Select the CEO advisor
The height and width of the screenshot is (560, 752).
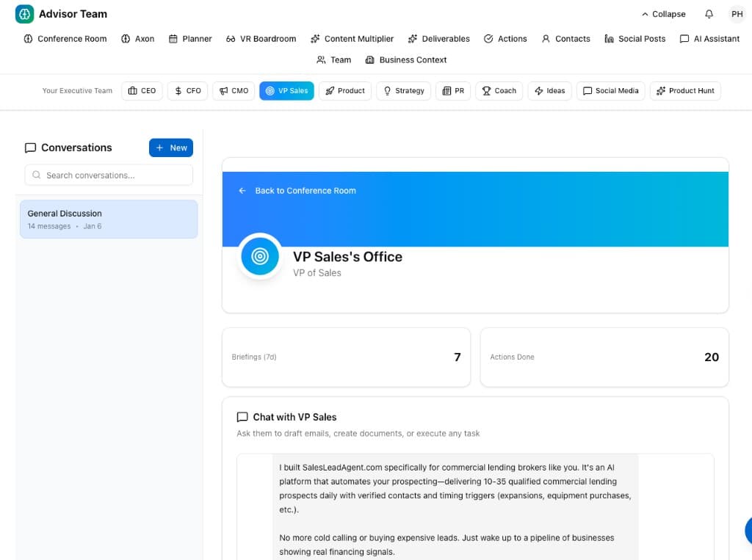pos(142,90)
